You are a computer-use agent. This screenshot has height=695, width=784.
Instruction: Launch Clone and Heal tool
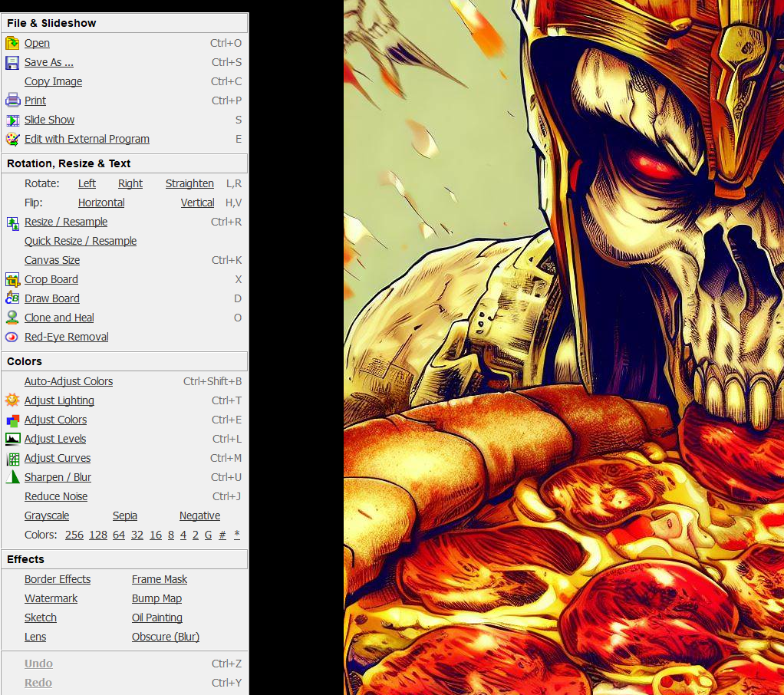(x=59, y=318)
